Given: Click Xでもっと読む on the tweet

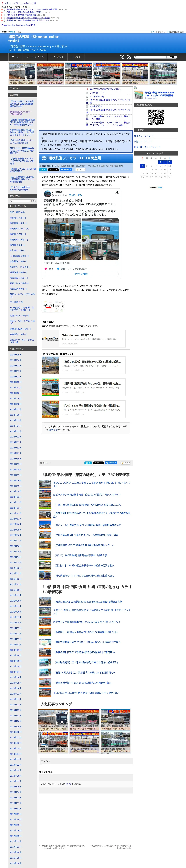Looking at the screenshot, I should click(81, 274).
